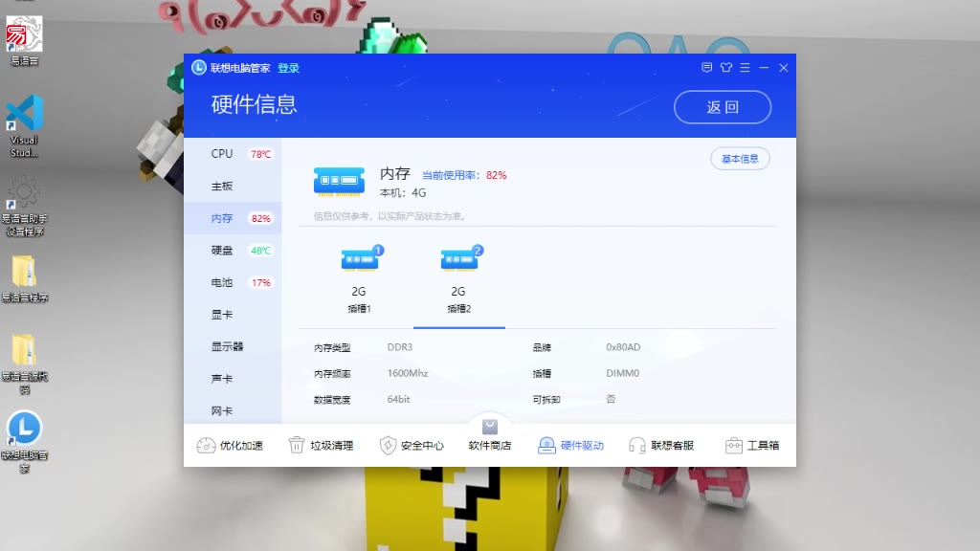Select 显示器 in the hardware sidebar

233,346
